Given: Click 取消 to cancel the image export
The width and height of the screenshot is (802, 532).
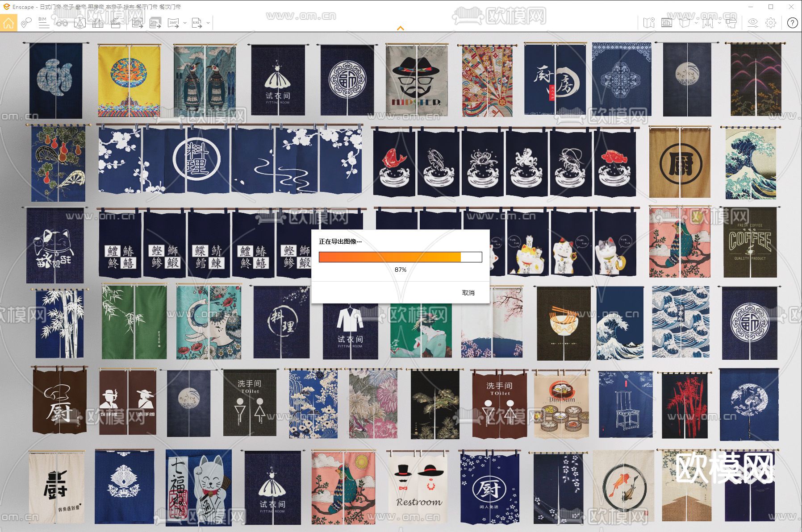Looking at the screenshot, I should point(468,293).
